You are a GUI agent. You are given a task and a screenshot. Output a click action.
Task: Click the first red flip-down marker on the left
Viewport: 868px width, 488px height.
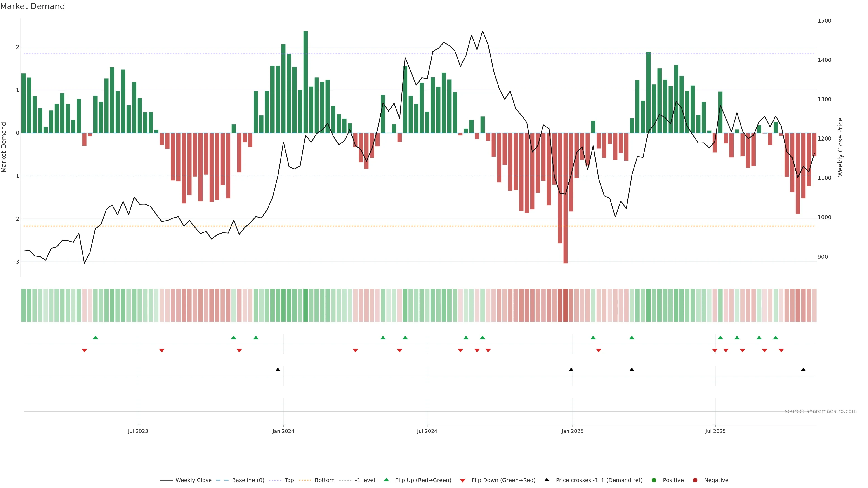(85, 351)
